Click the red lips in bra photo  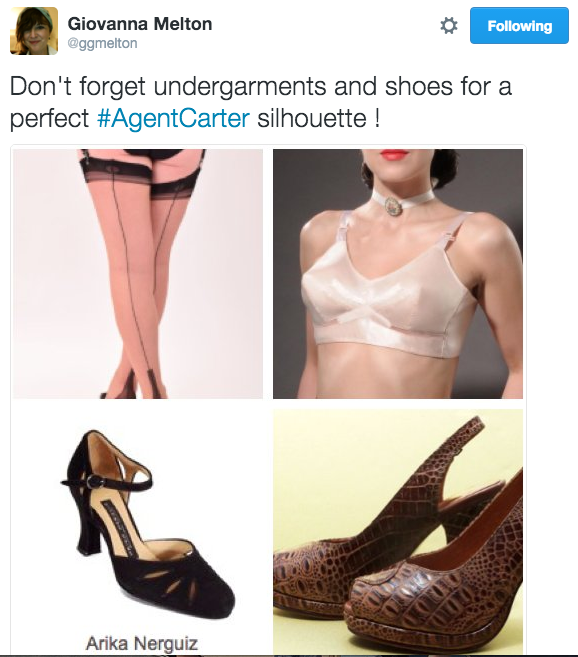coord(393,155)
